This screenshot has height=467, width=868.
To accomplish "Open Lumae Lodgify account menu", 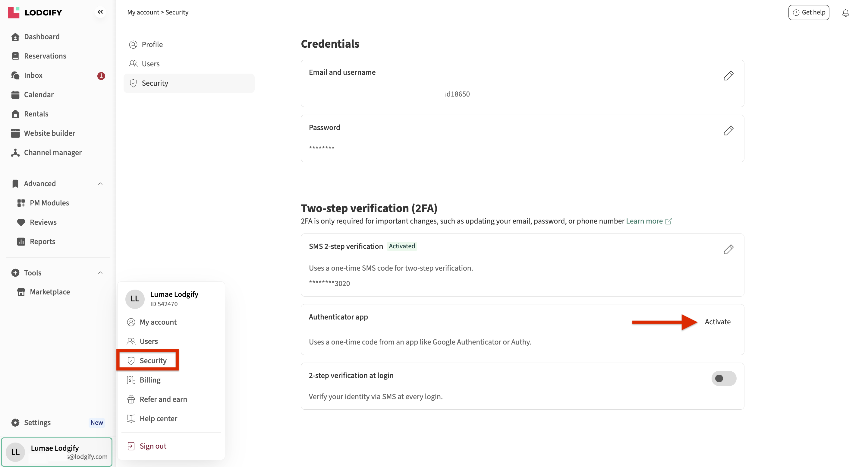I will [57, 452].
